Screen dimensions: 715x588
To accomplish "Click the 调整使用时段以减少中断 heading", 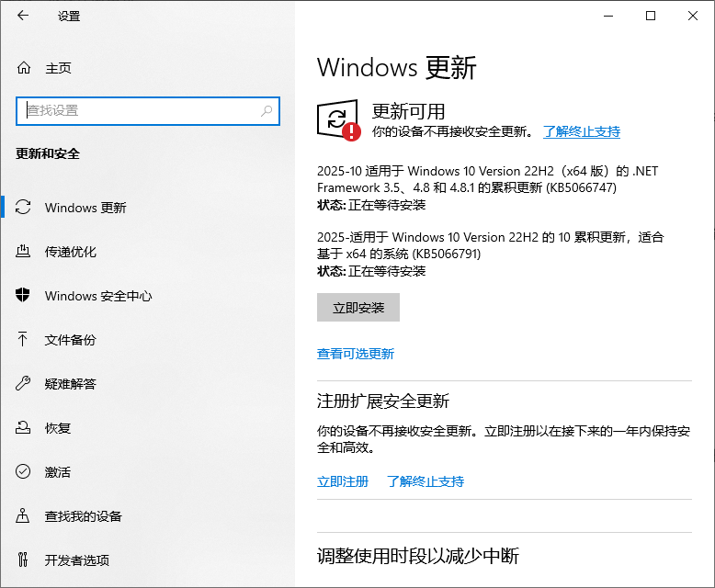I will coord(418,556).
